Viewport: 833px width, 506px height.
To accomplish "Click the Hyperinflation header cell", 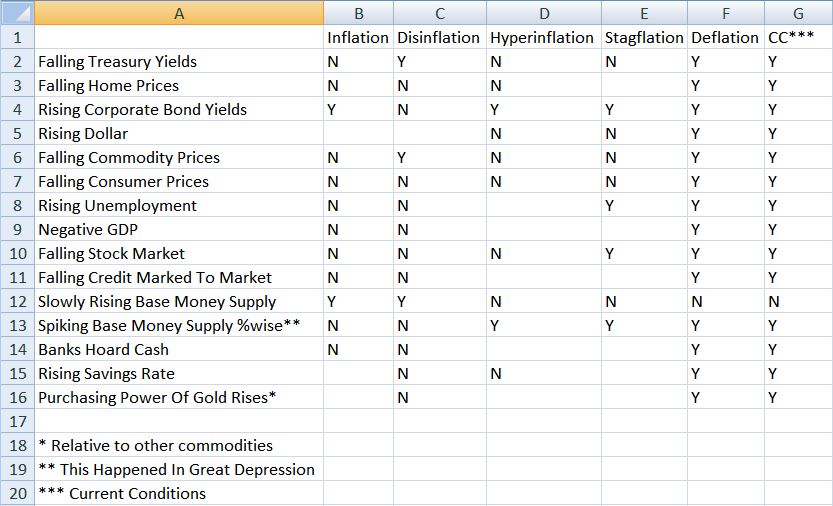I will tap(544, 37).
